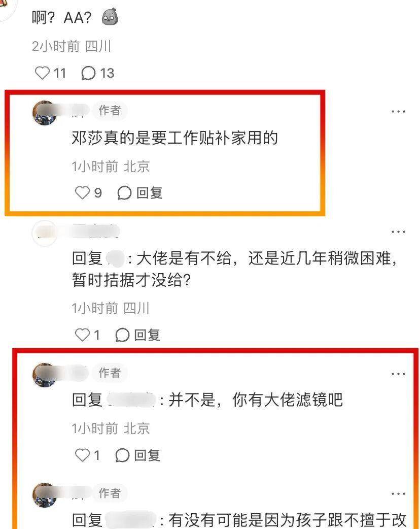Open the three-dot menu on the 大佬滤镜 reply
The width and height of the screenshot is (420, 529).
[x=398, y=374]
